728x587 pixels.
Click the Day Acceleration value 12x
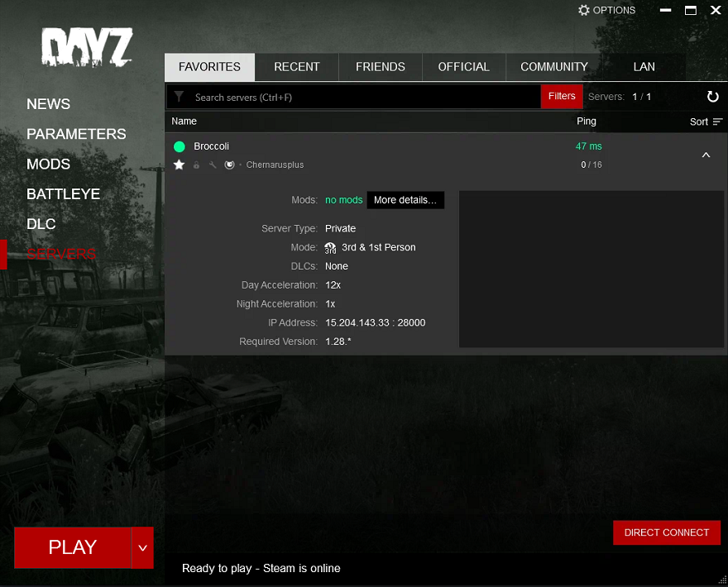click(333, 285)
